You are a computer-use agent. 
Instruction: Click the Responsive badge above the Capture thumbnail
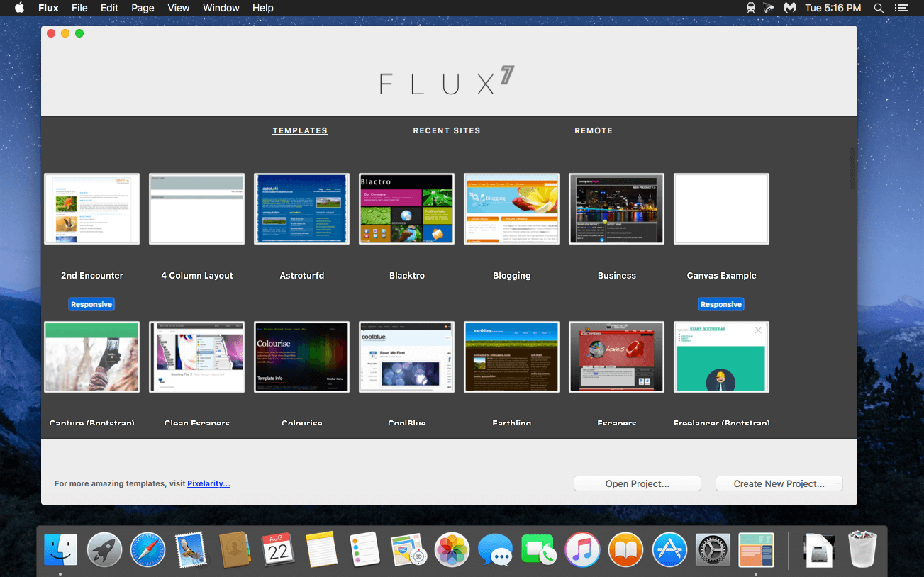(x=91, y=304)
